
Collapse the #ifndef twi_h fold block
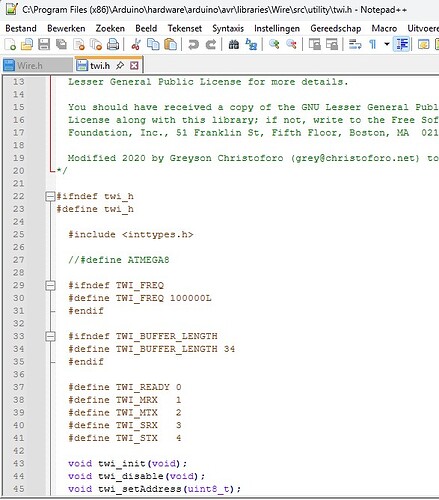click(x=50, y=197)
